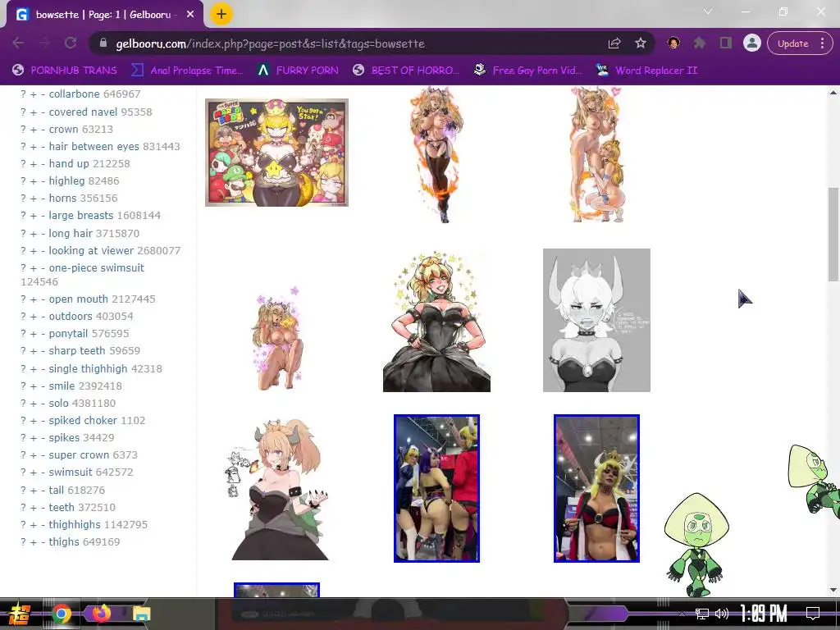The height and width of the screenshot is (630, 840).
Task: Open the BEST OF HORRO... bookmark
Action: (x=406, y=71)
